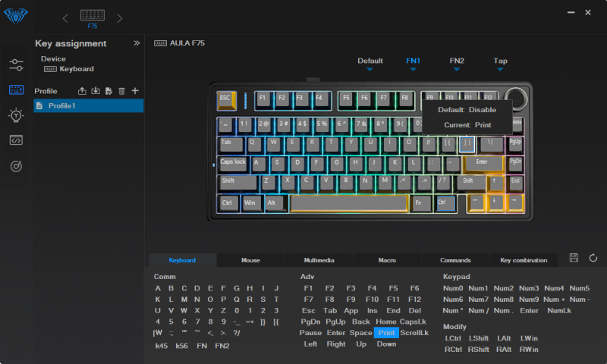Select the Enter key on keyboard image
Image resolution: width=607 pixels, height=364 pixels.
(x=483, y=164)
